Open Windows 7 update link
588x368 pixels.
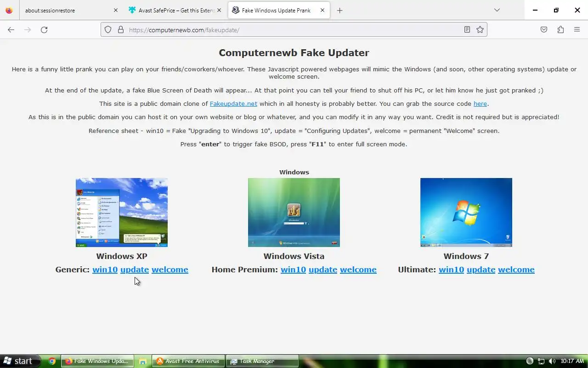pyautogui.click(x=481, y=270)
